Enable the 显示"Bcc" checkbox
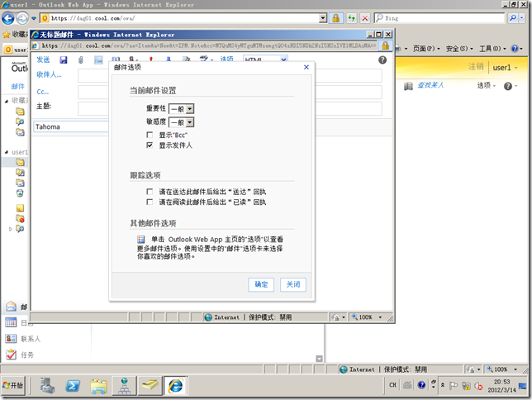The width and height of the screenshot is (532, 400). (150, 134)
